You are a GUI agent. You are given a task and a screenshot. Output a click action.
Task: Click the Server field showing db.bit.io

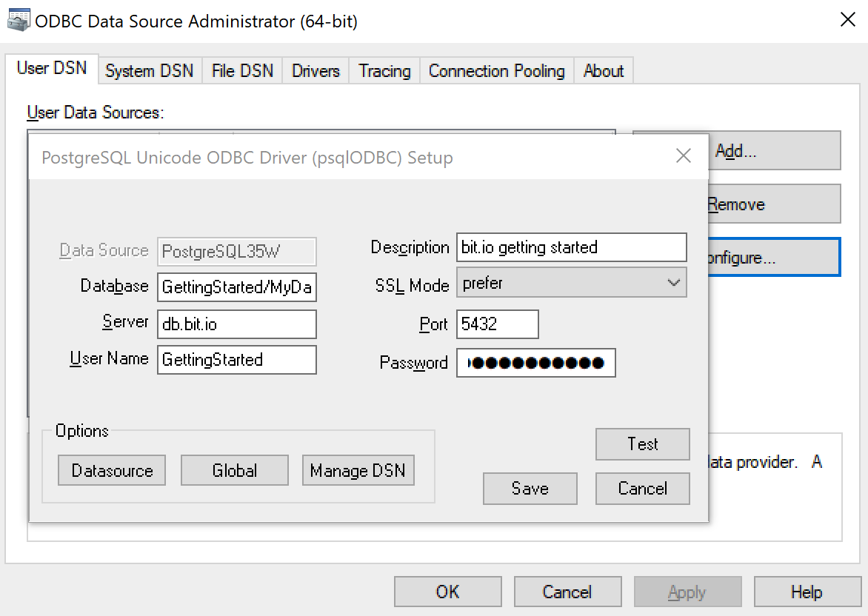[237, 324]
